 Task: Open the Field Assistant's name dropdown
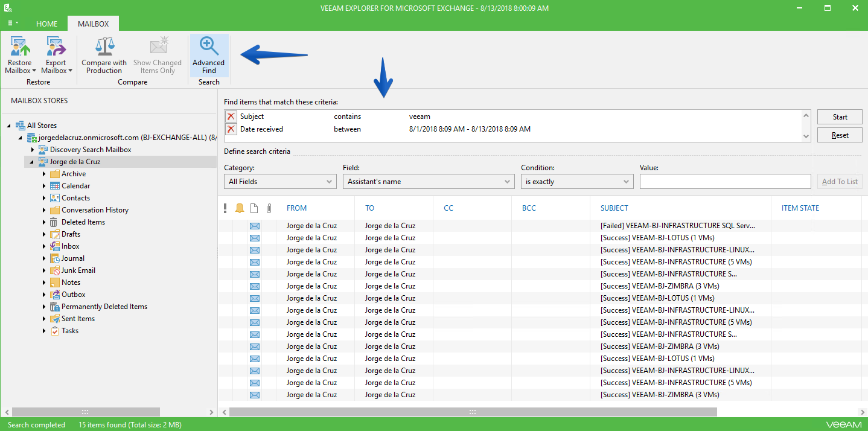tap(429, 182)
